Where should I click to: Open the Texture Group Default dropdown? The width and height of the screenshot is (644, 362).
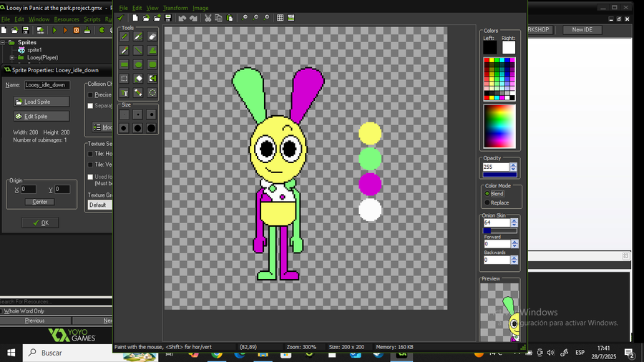click(x=100, y=205)
